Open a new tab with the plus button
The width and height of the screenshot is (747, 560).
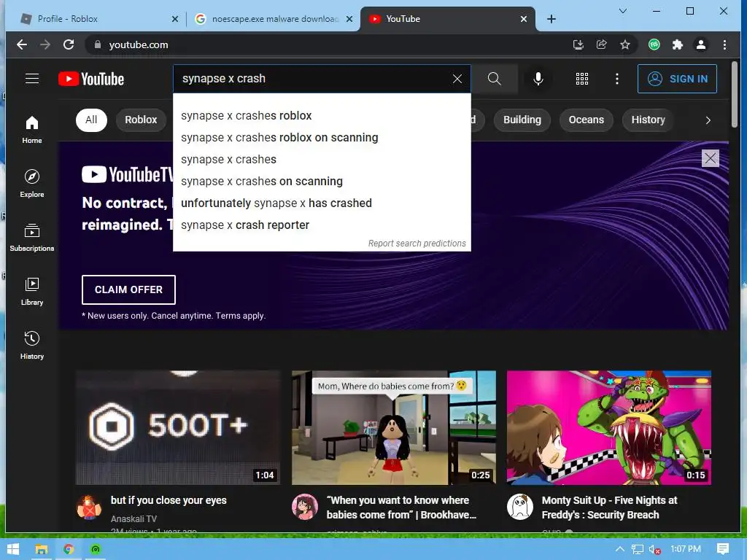click(x=551, y=19)
